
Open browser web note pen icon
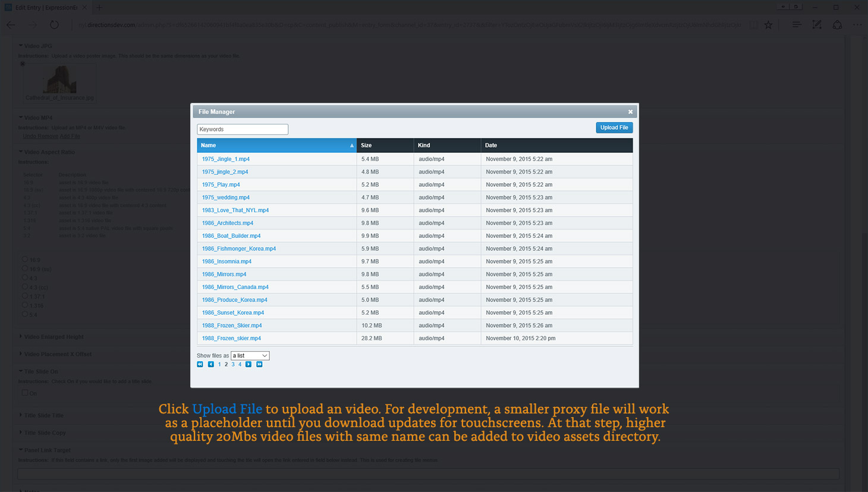817,25
